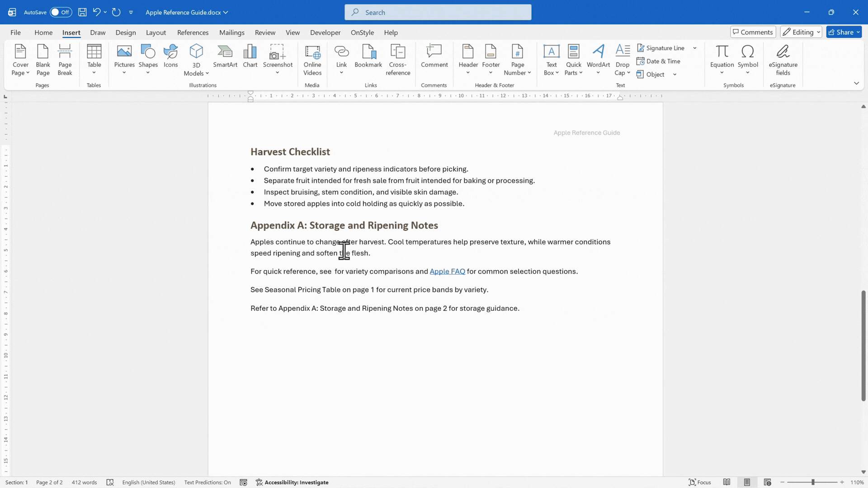
Task: Switch to the Review tab
Action: click(265, 33)
